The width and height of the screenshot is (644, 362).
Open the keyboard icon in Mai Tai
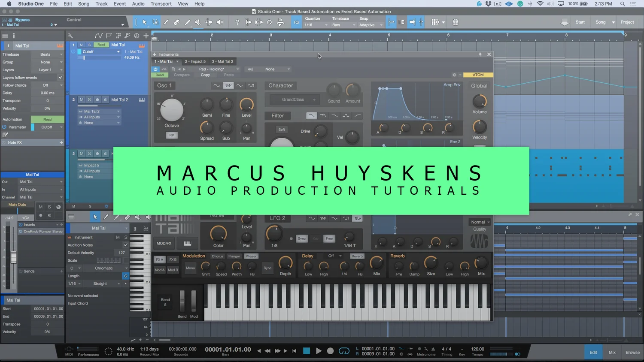coord(188,243)
